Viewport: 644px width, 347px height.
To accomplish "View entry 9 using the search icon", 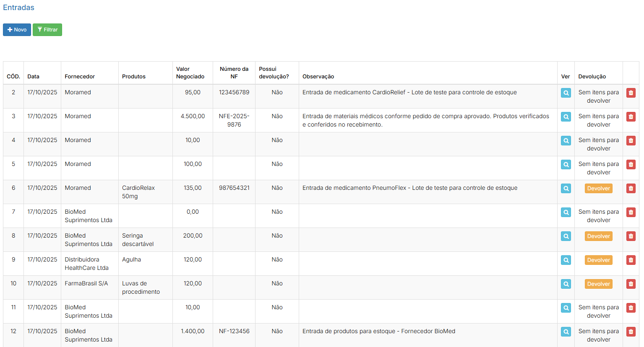I will [566, 260].
